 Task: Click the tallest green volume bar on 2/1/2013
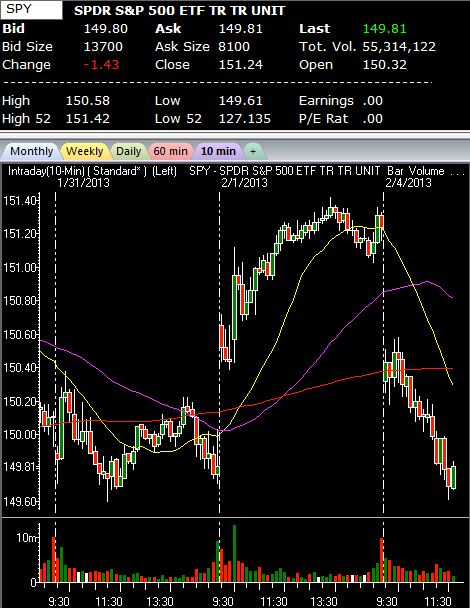234,553
